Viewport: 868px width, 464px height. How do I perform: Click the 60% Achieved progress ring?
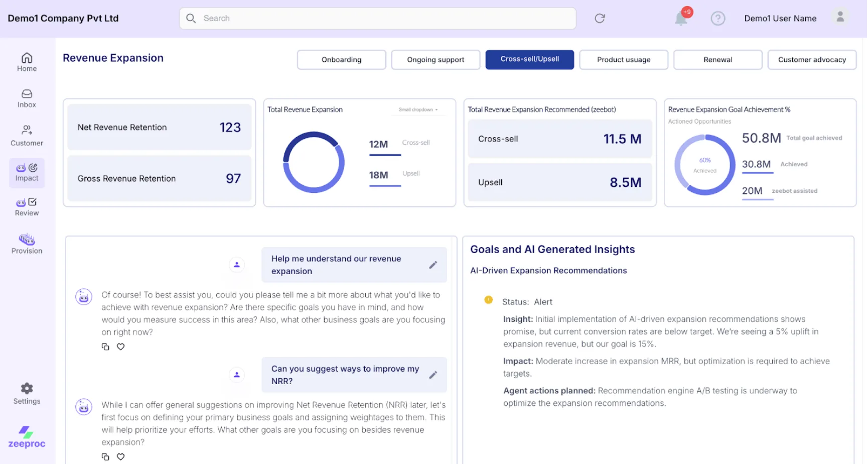(704, 164)
